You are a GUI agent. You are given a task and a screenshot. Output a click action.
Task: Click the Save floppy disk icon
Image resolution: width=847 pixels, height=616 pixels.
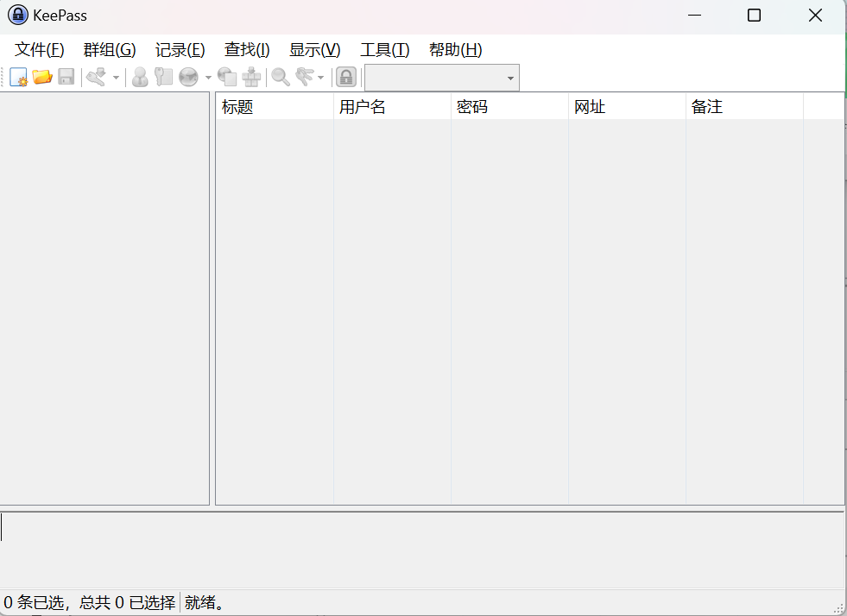(66, 77)
